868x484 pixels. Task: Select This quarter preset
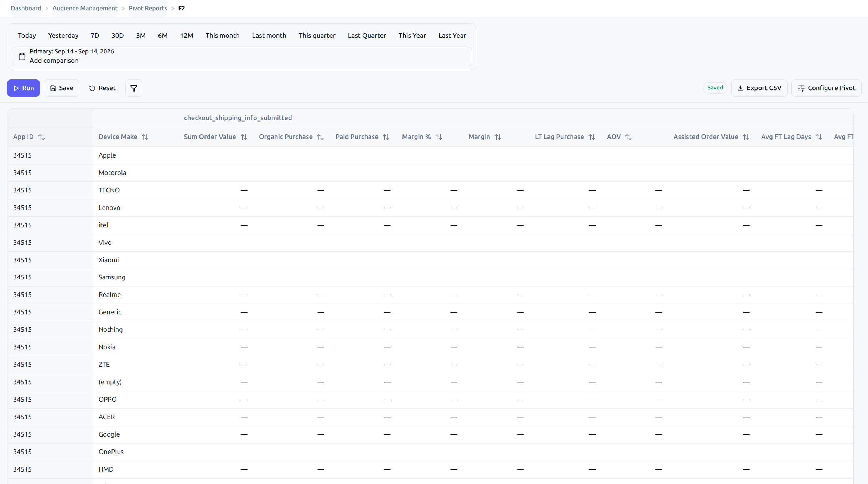(317, 35)
